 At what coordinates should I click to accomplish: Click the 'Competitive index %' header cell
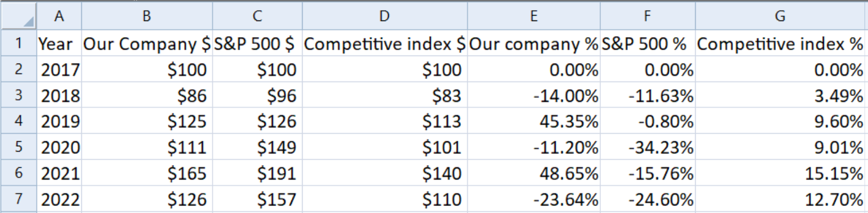click(x=781, y=43)
